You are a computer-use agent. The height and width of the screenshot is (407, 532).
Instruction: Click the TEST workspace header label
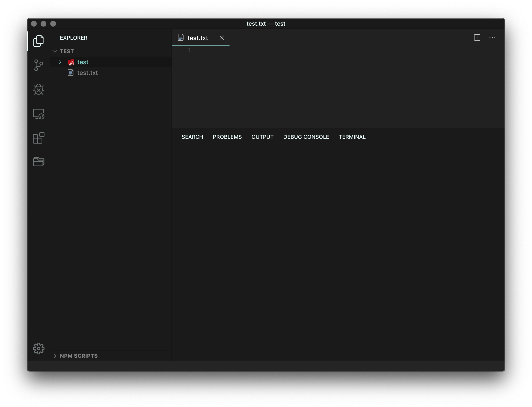[67, 51]
